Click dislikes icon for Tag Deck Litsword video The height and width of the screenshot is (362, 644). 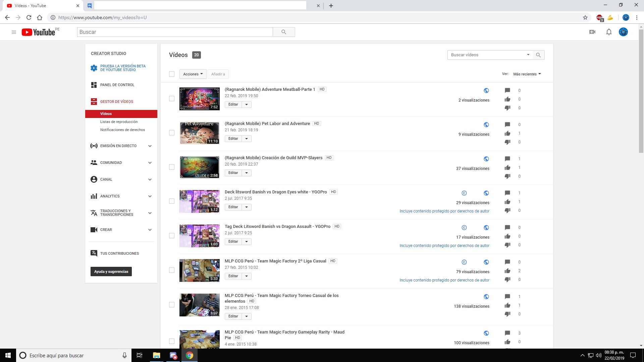[507, 245]
